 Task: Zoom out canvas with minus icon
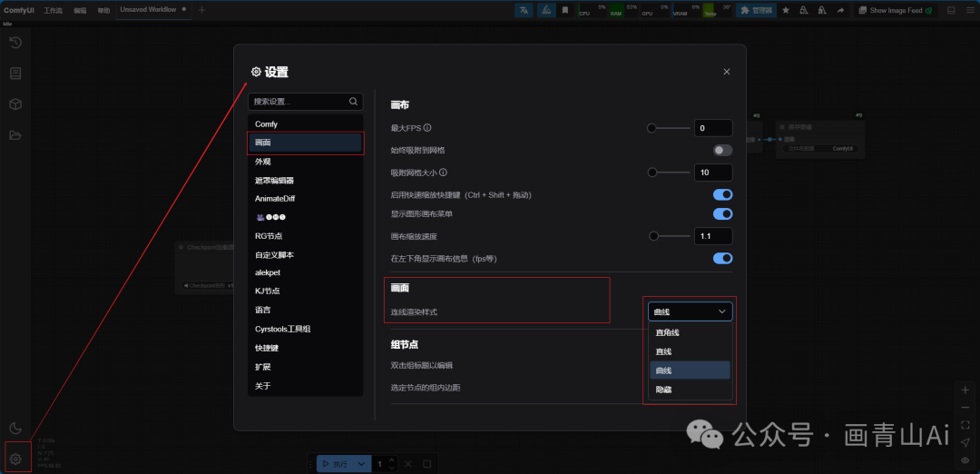965,408
